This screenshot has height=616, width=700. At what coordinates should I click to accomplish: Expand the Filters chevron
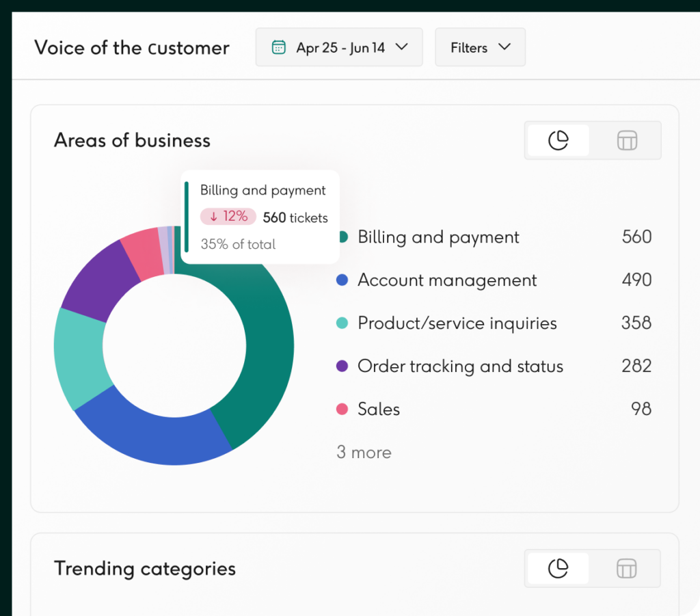coord(505,47)
